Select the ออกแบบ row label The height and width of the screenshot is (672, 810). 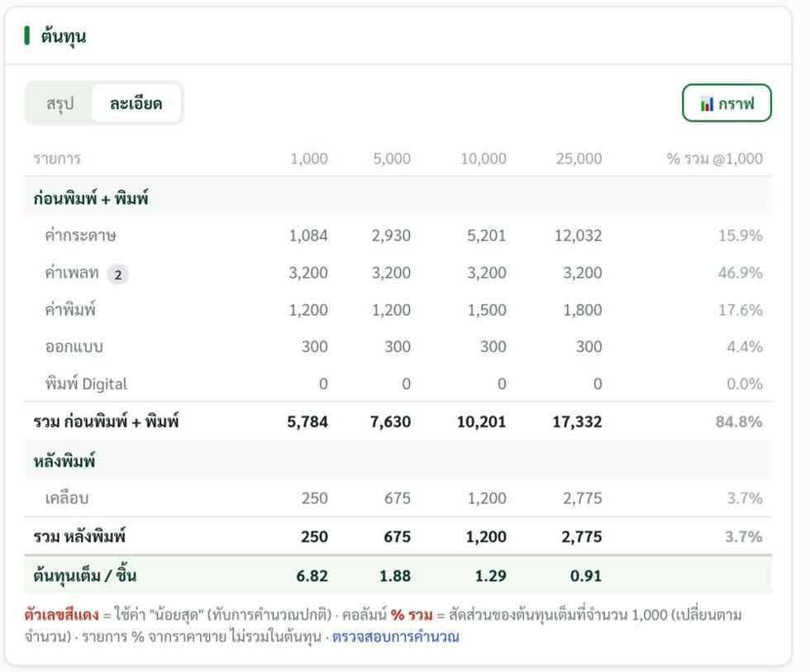pyautogui.click(x=74, y=346)
